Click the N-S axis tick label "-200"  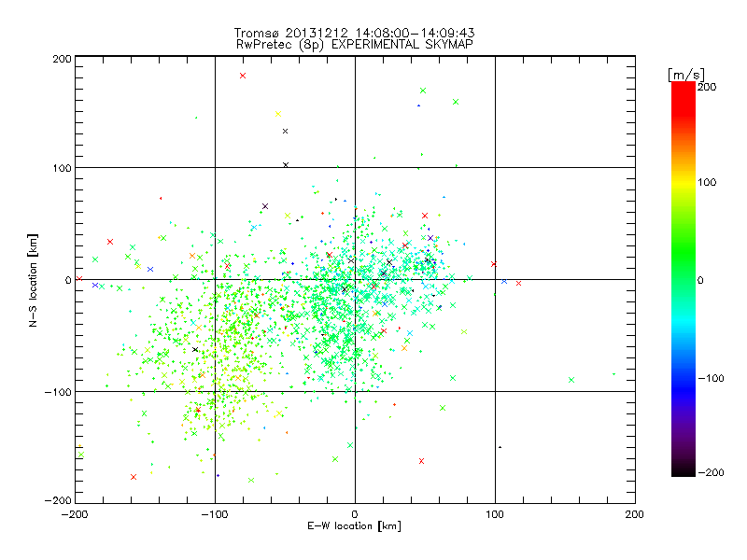[58, 500]
